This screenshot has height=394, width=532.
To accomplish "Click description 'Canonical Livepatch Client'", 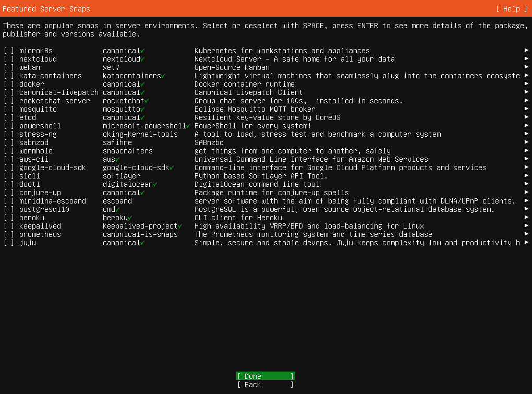I will coord(249,93).
